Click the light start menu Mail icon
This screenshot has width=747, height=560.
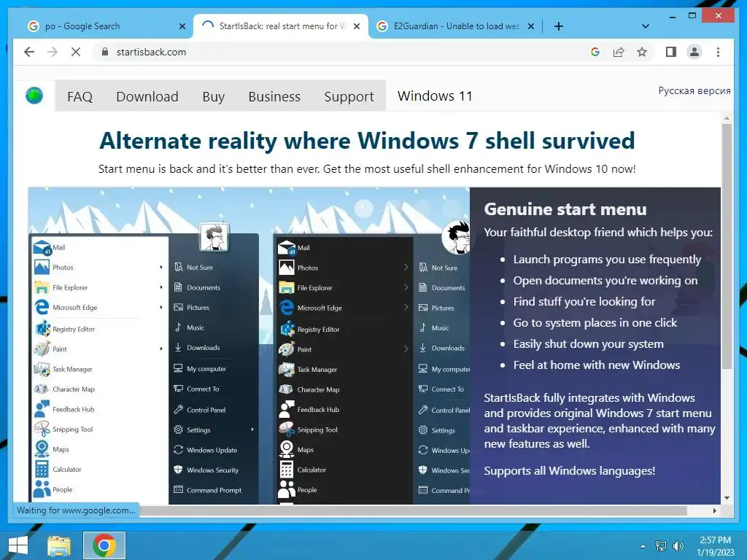42,248
